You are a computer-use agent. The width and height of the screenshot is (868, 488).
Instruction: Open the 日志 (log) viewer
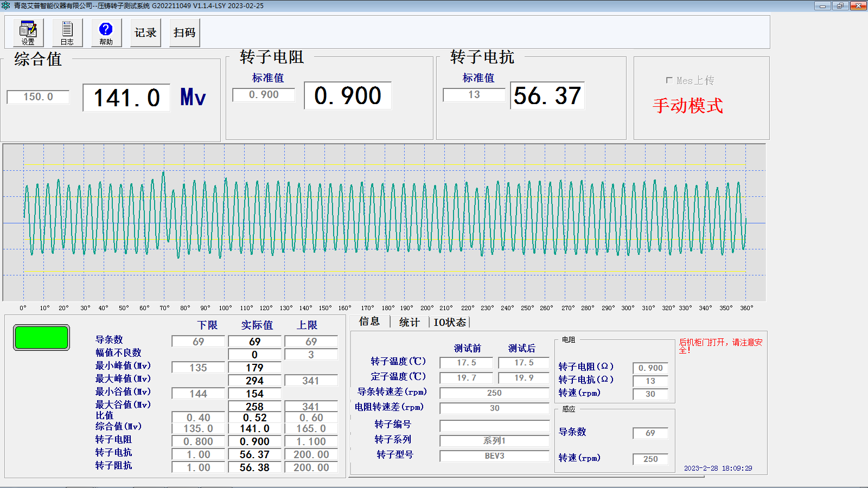(66, 33)
